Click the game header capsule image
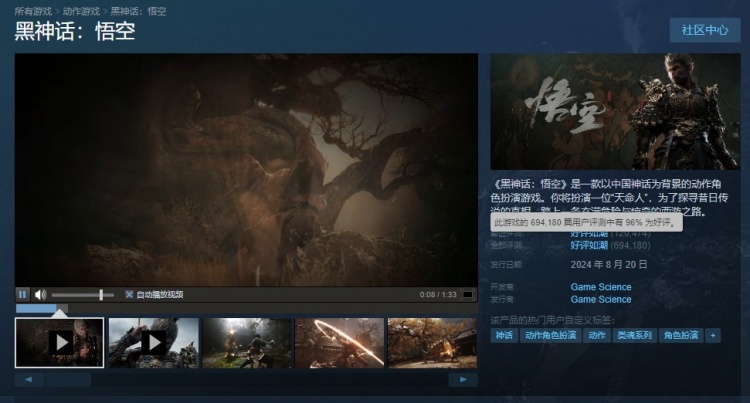This screenshot has width=750, height=403. coord(615,111)
